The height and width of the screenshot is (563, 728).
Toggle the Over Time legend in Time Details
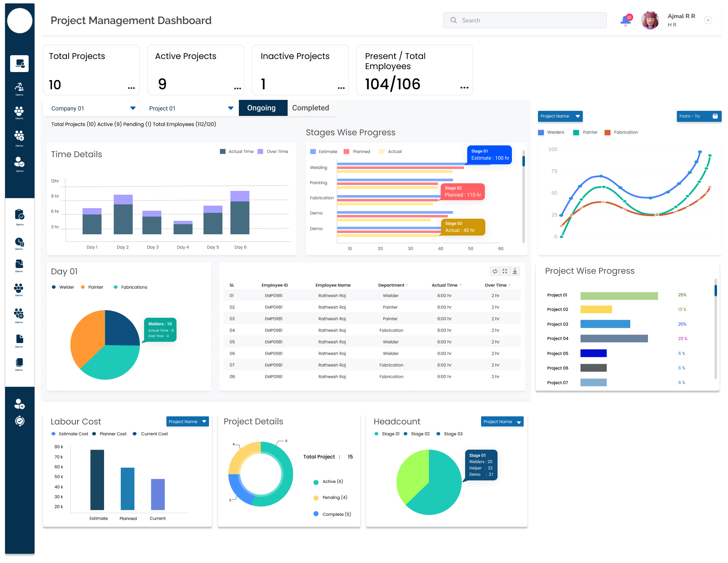(273, 152)
